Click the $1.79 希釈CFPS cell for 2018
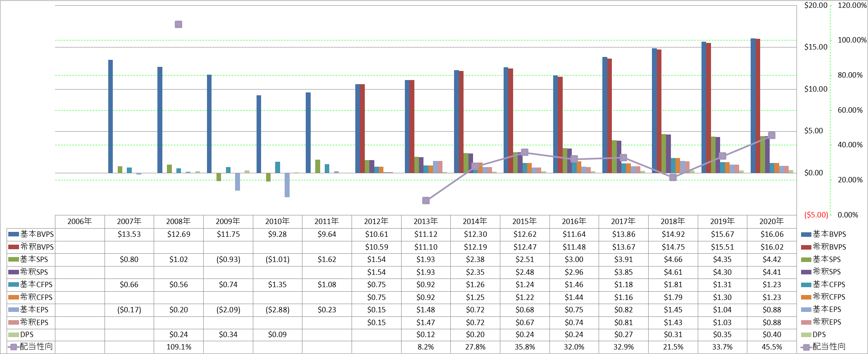Screen dimensions: 868x354 673,297
